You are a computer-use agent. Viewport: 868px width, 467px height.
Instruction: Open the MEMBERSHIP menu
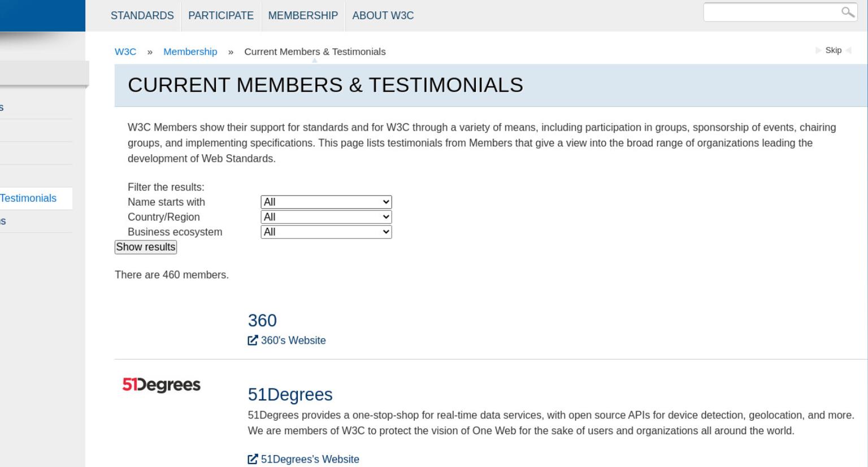click(x=303, y=16)
